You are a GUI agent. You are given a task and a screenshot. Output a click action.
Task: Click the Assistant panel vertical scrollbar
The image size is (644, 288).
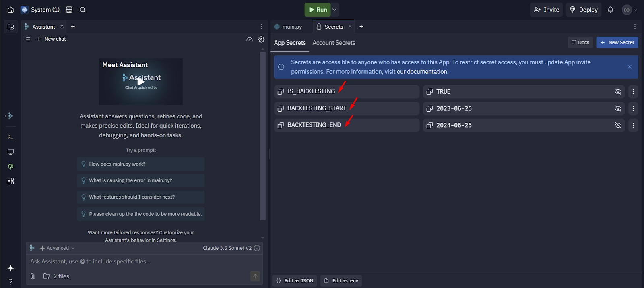[263, 136]
